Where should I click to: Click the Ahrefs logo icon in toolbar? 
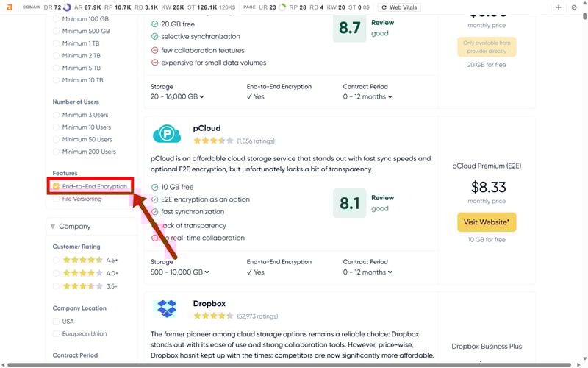(x=10, y=7)
